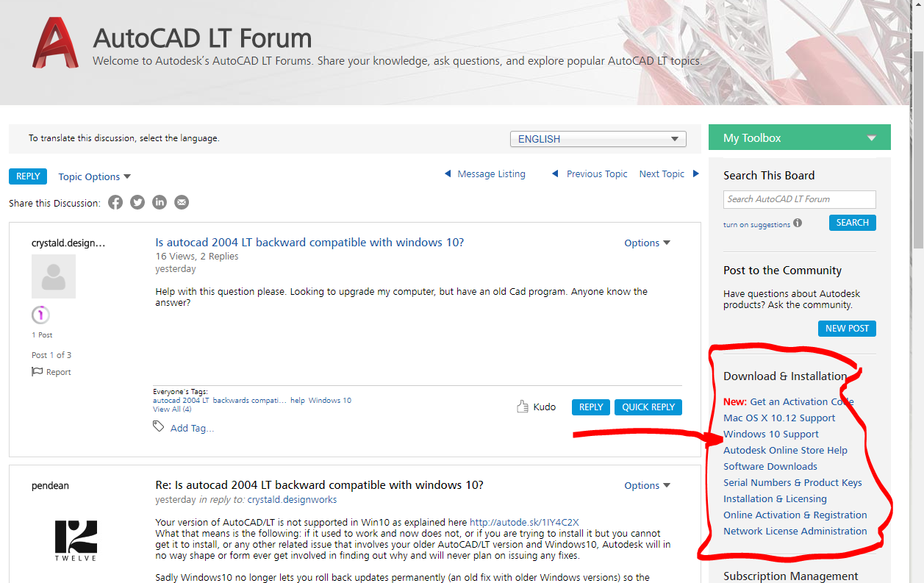The width and height of the screenshot is (924, 583).
Task: Share discussion via email icon
Action: [182, 202]
